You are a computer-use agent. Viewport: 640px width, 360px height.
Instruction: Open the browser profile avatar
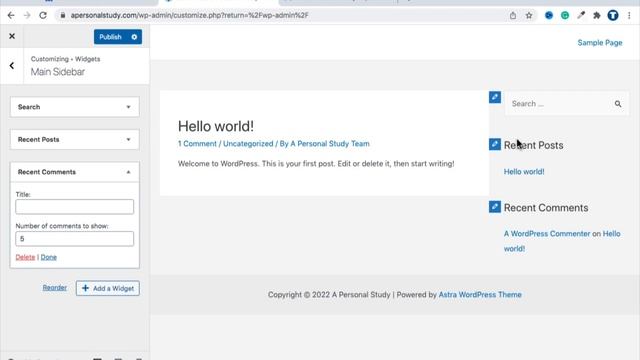pos(613,16)
